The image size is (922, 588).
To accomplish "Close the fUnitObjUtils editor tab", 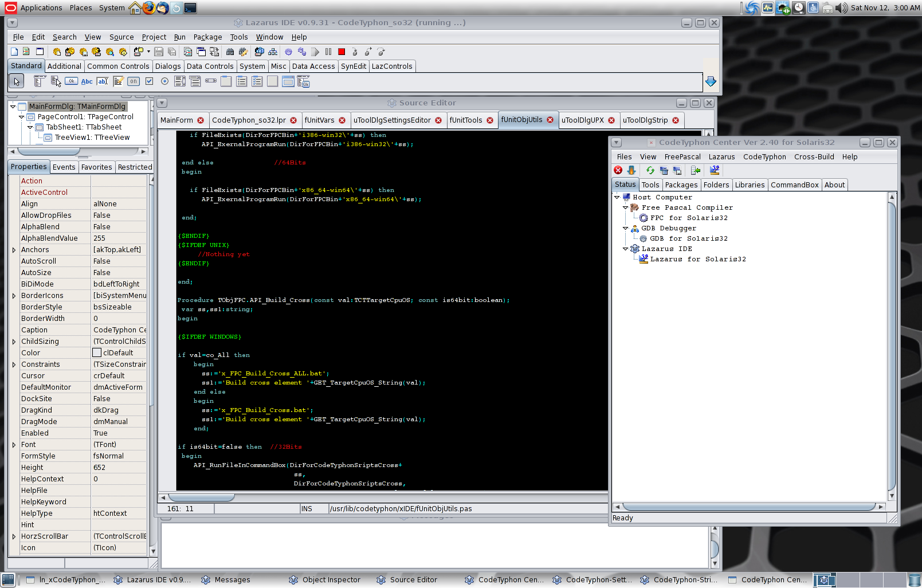I will 550,120.
